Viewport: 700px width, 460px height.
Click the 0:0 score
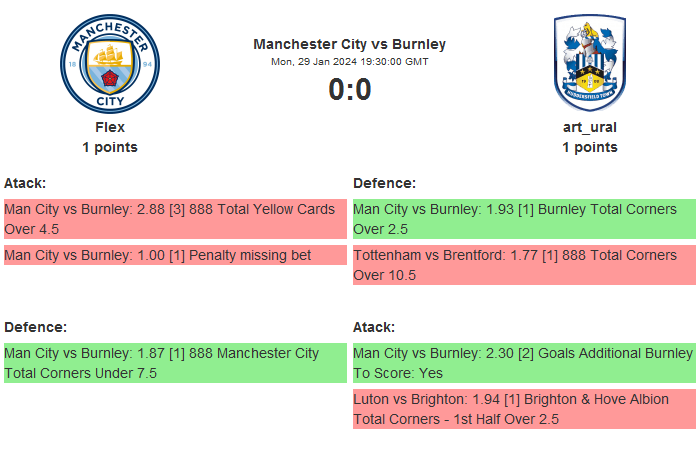point(350,90)
